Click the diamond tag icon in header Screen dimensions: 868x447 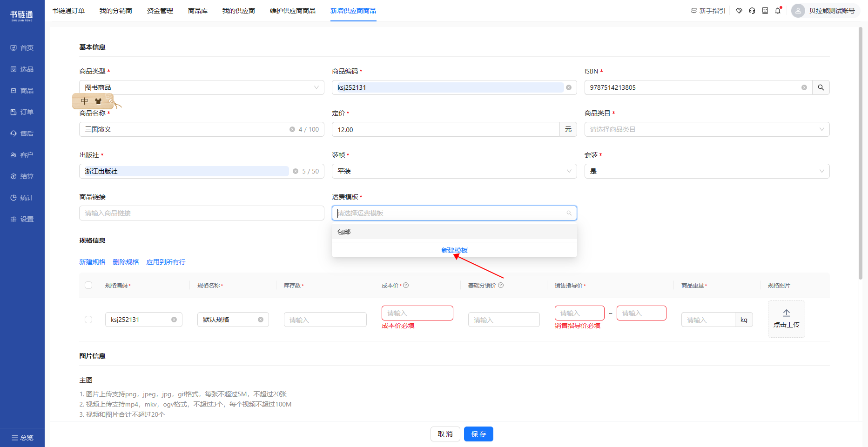click(x=739, y=11)
